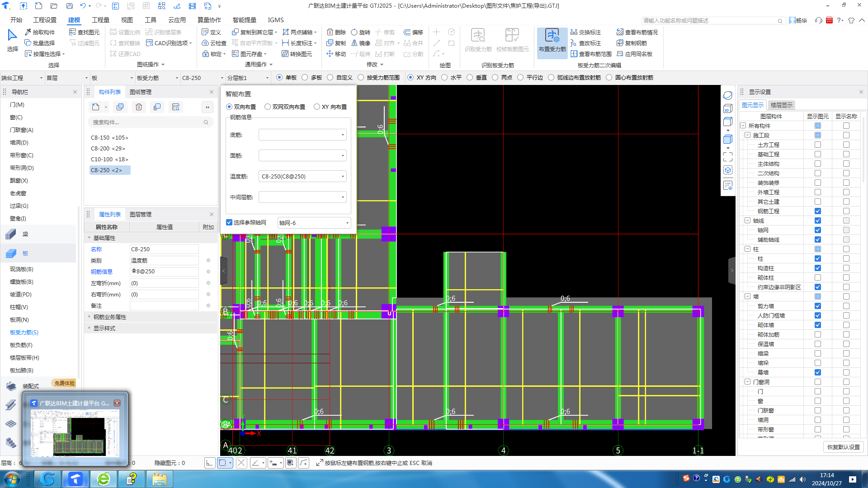Click the 查看布筋情况 tool
This screenshot has width=868, height=488.
[637, 32]
